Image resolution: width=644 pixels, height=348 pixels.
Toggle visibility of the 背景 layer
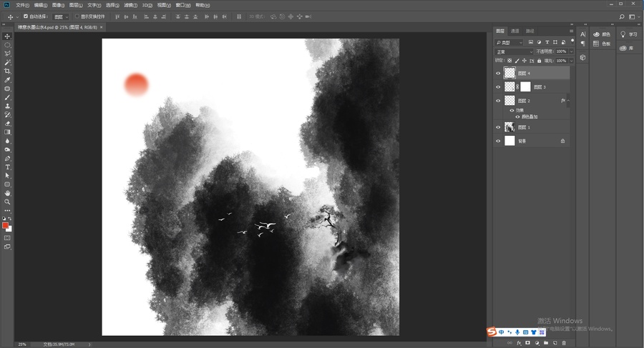point(498,141)
